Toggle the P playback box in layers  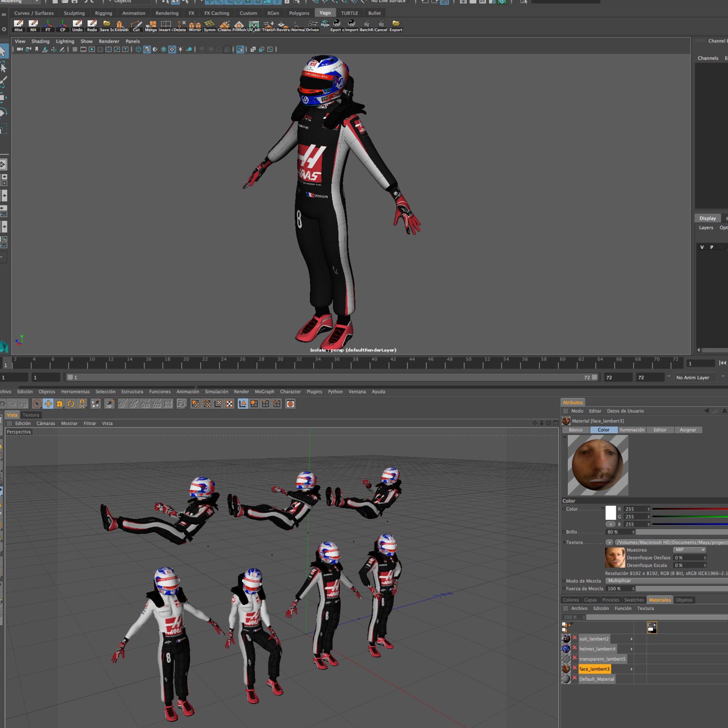click(712, 247)
